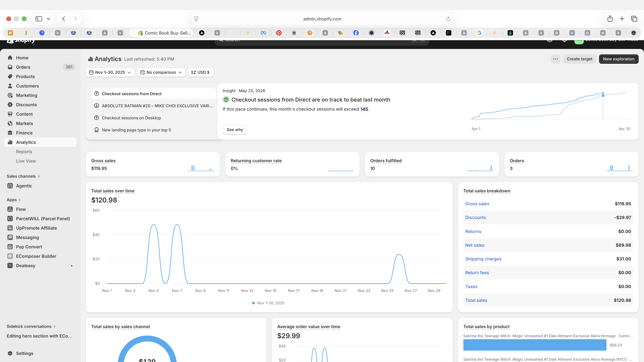Open the Gross sales breakdown link

(477, 204)
